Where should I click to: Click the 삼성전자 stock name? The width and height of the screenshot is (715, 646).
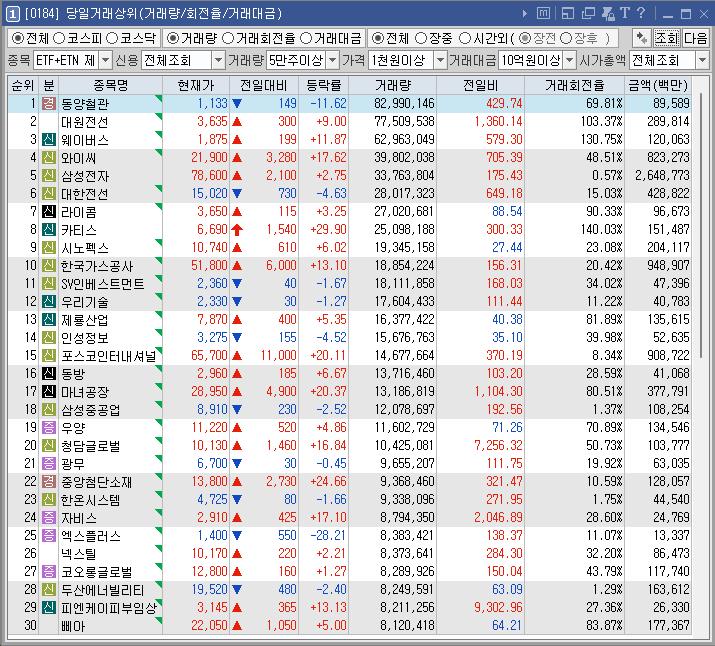tap(85, 176)
